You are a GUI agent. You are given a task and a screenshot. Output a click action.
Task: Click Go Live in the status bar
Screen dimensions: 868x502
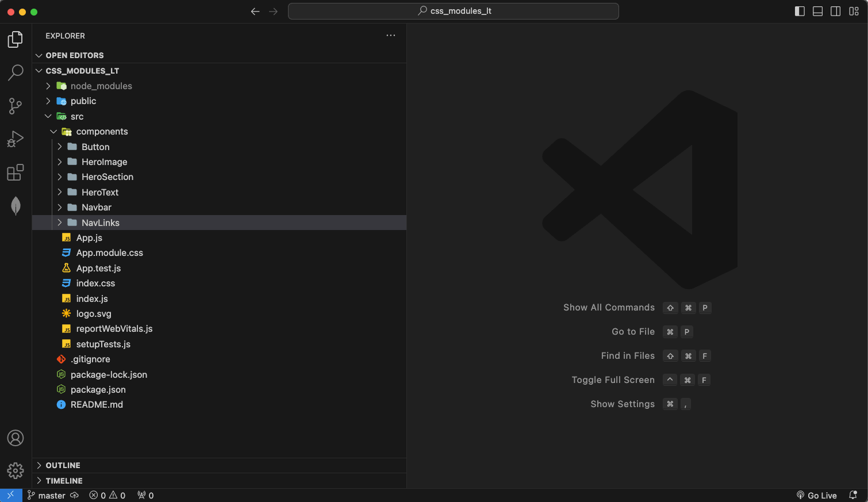pos(817,495)
